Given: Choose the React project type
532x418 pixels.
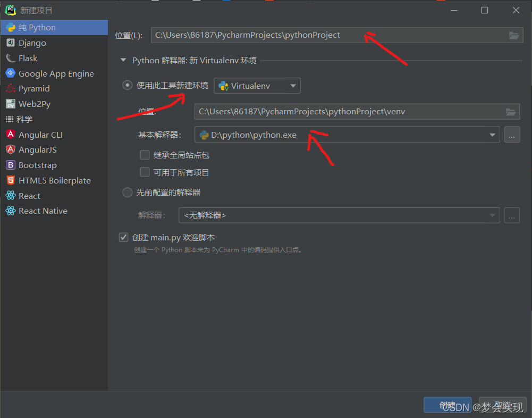Looking at the screenshot, I should [x=54, y=196].
